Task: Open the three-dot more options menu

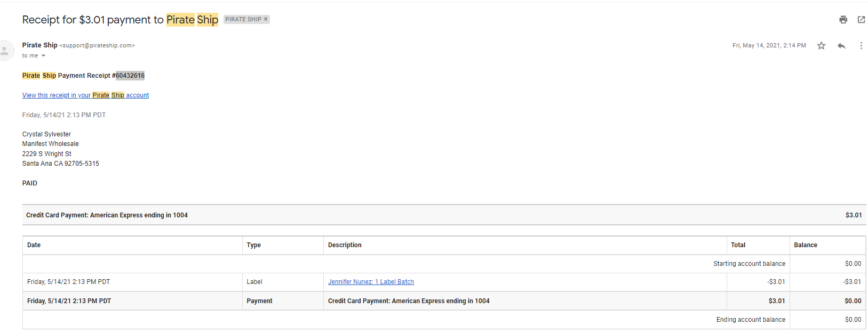Action: click(861, 46)
